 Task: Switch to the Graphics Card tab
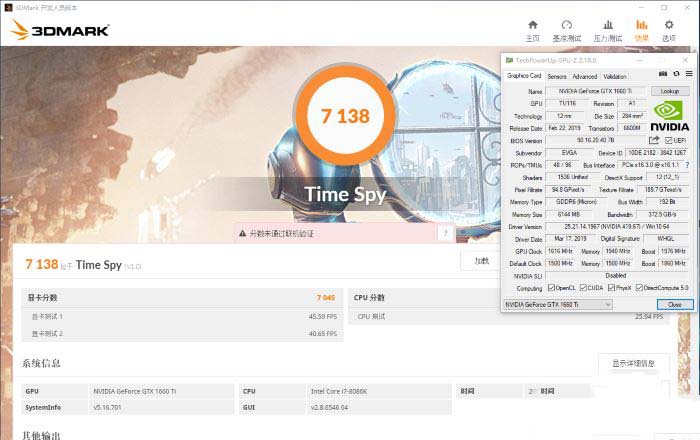(x=524, y=76)
